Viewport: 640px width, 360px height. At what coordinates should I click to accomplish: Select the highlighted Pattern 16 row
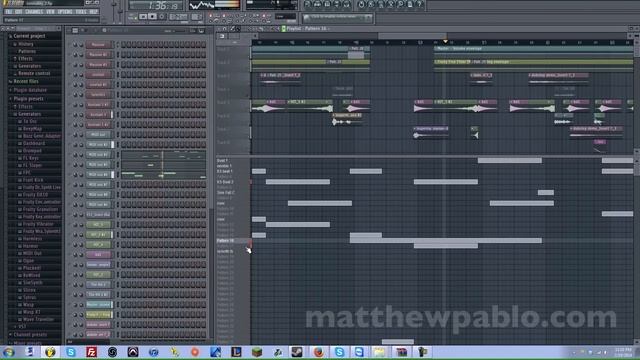point(233,241)
